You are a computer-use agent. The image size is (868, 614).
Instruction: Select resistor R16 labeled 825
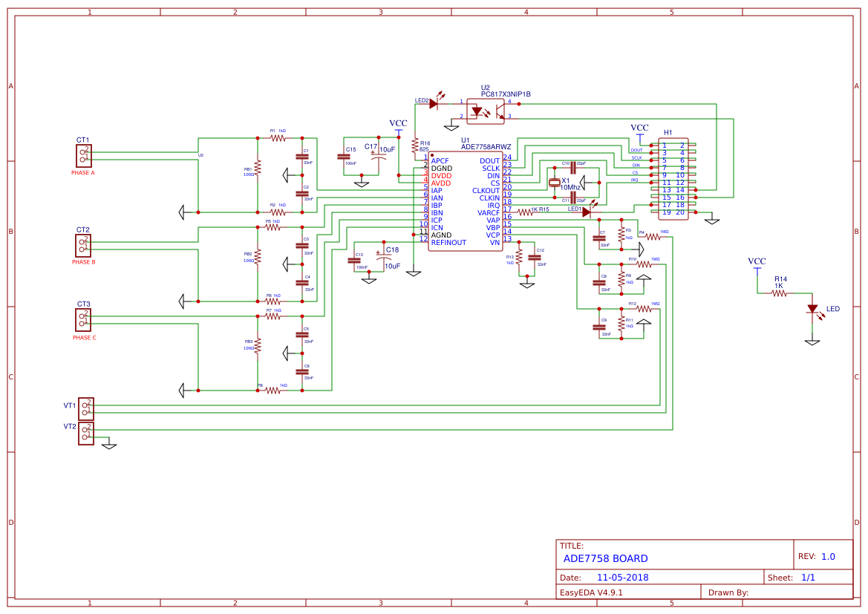click(x=414, y=145)
